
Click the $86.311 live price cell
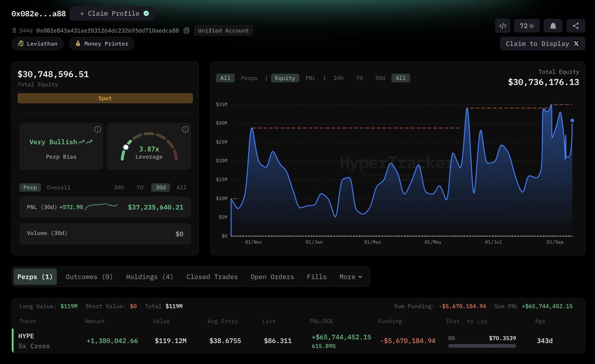click(x=277, y=341)
